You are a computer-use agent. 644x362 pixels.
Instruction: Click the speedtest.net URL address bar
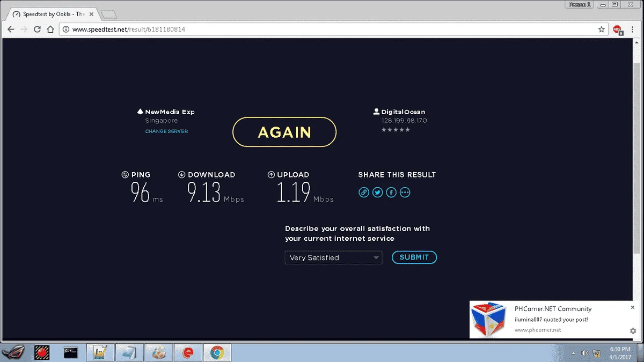333,29
